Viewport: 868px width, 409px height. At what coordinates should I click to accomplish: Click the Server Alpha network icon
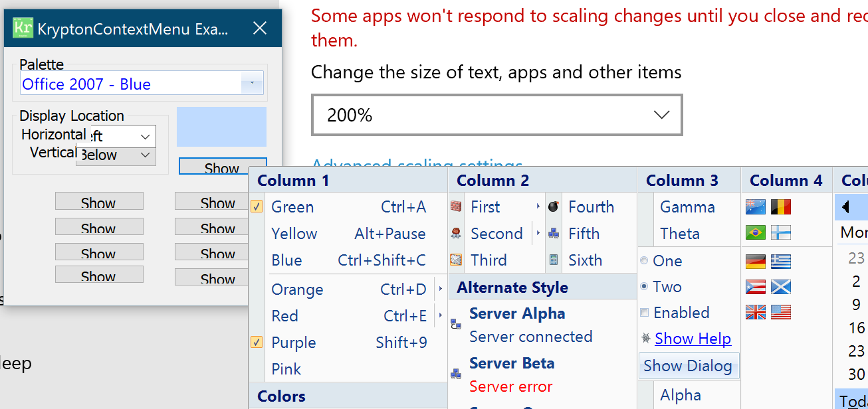[456, 324]
